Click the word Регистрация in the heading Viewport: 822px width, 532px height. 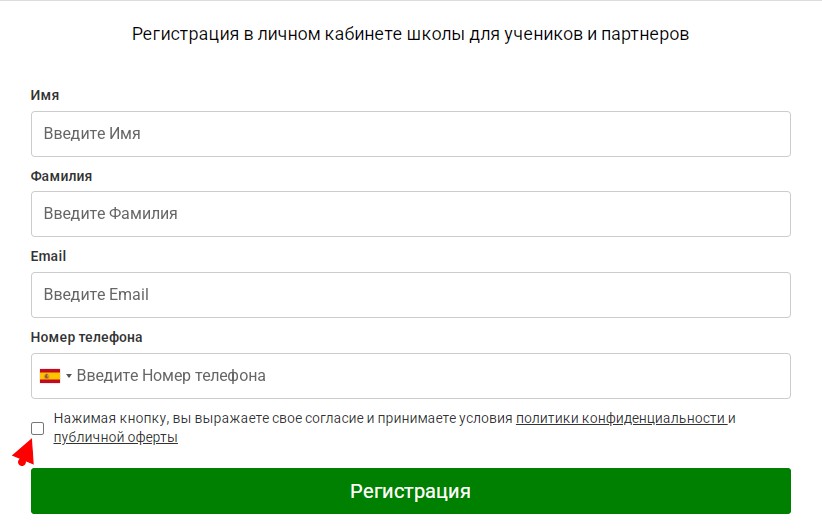[186, 34]
